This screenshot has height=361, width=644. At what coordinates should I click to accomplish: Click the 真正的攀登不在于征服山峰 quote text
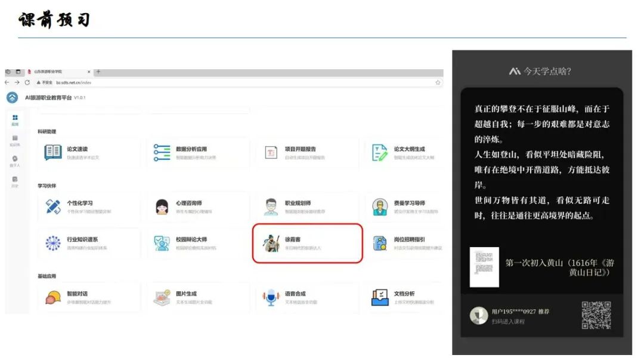[542, 124]
